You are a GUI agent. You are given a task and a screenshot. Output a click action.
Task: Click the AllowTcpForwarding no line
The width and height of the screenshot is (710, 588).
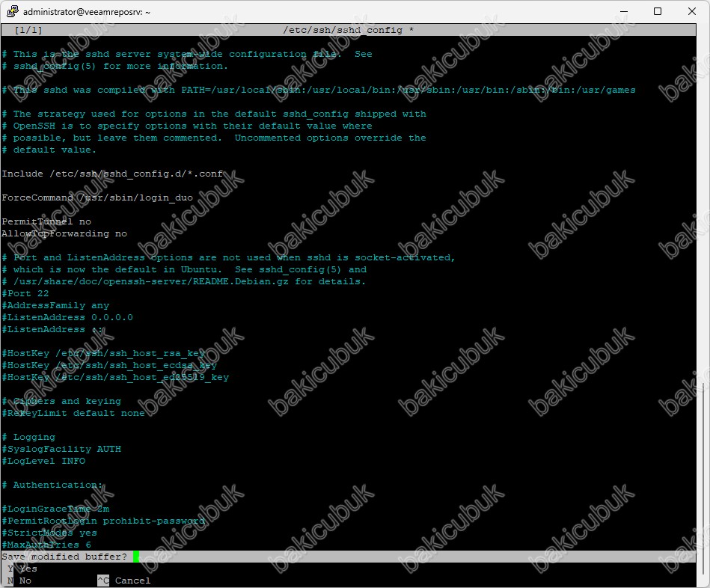[64, 233]
